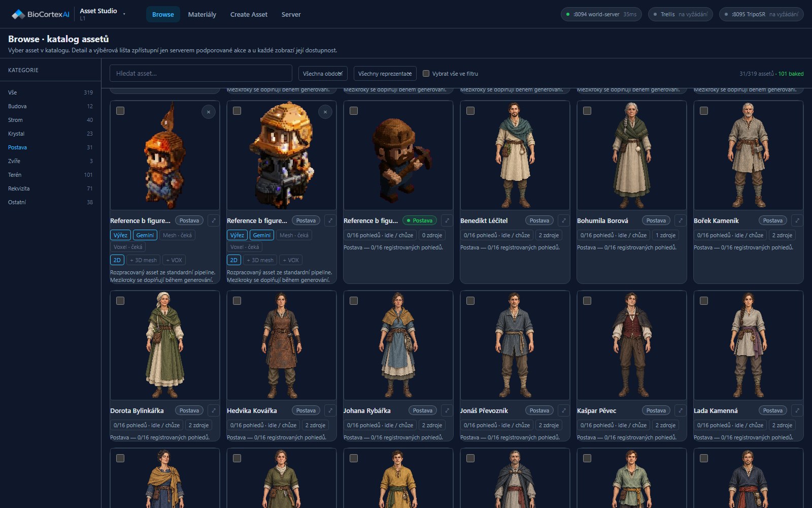This screenshot has width=812, height=508.
Task: Open expand icon on Bořek Kameník card
Action: click(797, 220)
